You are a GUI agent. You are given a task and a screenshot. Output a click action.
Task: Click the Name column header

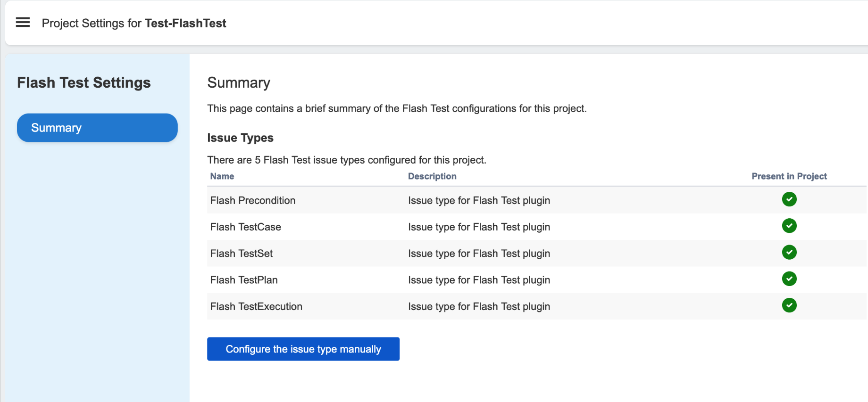[222, 176]
